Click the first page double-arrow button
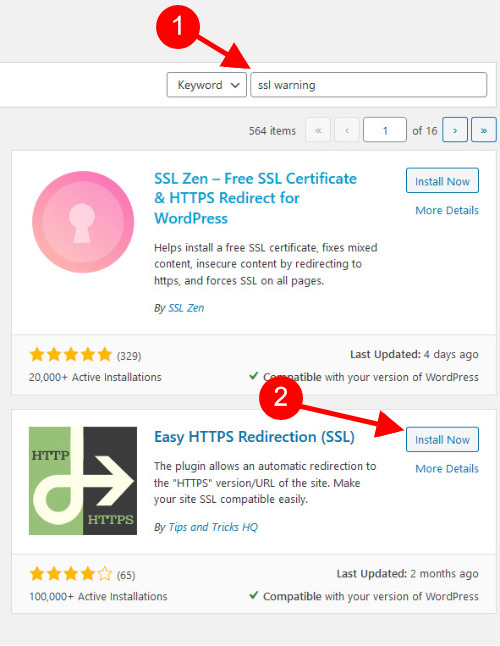The width and height of the screenshot is (500, 646). click(318, 131)
